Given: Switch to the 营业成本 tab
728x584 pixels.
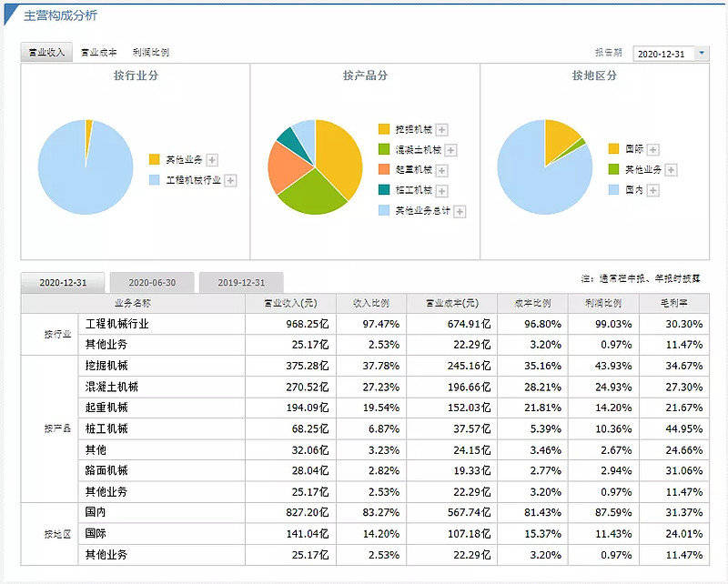Looking at the screenshot, I should click(x=98, y=53).
